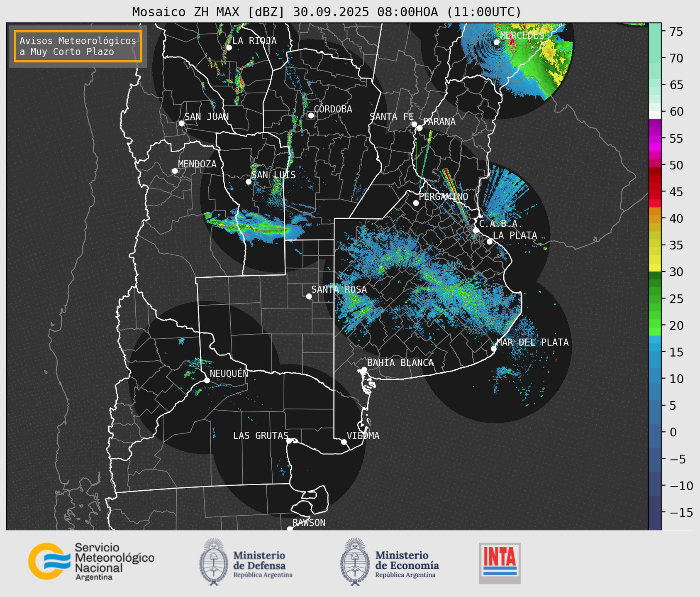The height and width of the screenshot is (597, 700).
Task: Click the red 45 dBZ band on the color scale
Action: coord(655,192)
